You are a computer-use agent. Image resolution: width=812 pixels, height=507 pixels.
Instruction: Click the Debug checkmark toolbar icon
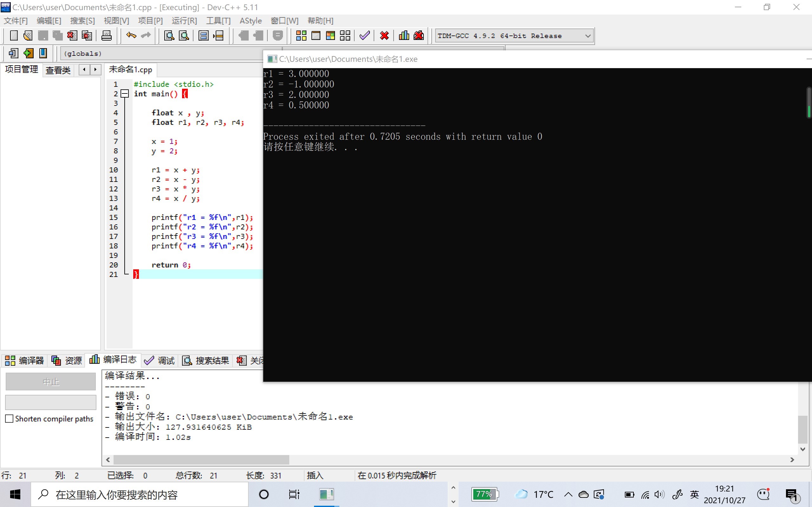coord(364,35)
